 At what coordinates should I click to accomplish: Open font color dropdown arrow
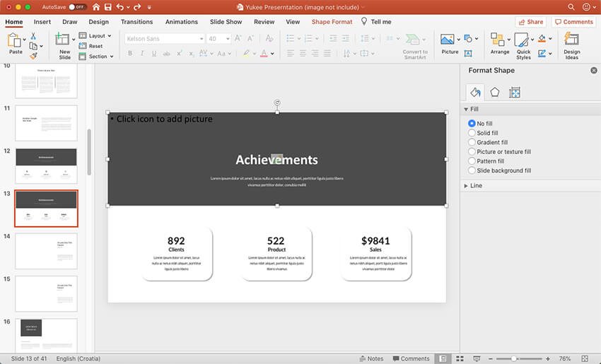coord(272,54)
